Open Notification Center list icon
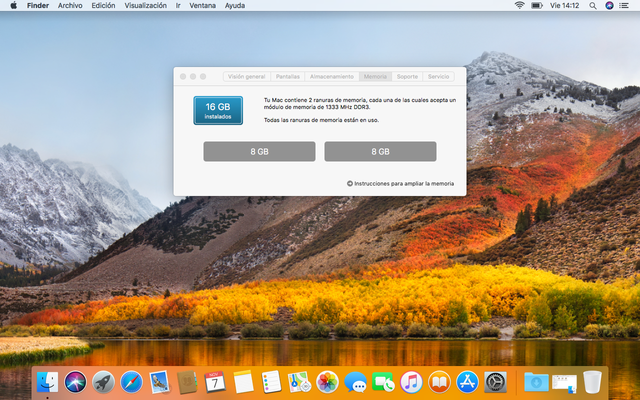Viewport: 640px width, 400px height. click(624, 5)
